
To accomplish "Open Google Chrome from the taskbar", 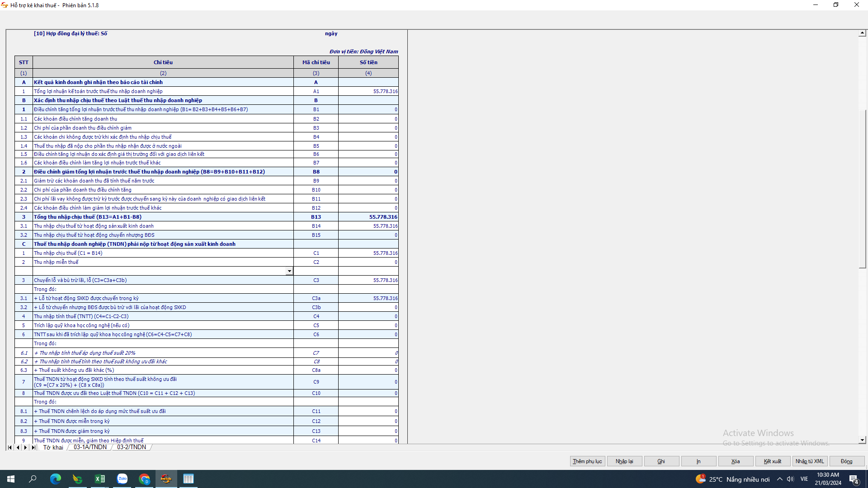I will pyautogui.click(x=144, y=479).
